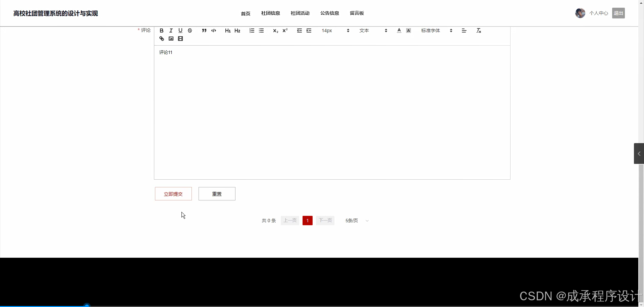Viewport: 644px width, 307px height.
Task: Toggle subscript formatting
Action: click(x=275, y=30)
